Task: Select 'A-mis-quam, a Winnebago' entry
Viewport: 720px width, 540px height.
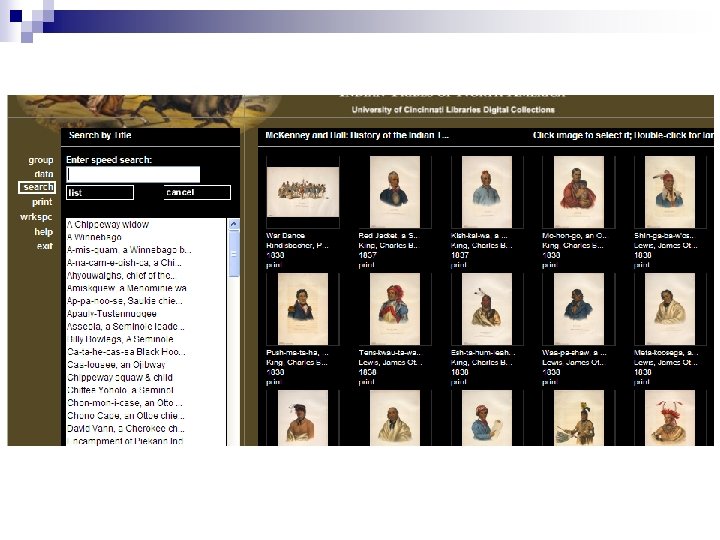Action: click(x=129, y=250)
